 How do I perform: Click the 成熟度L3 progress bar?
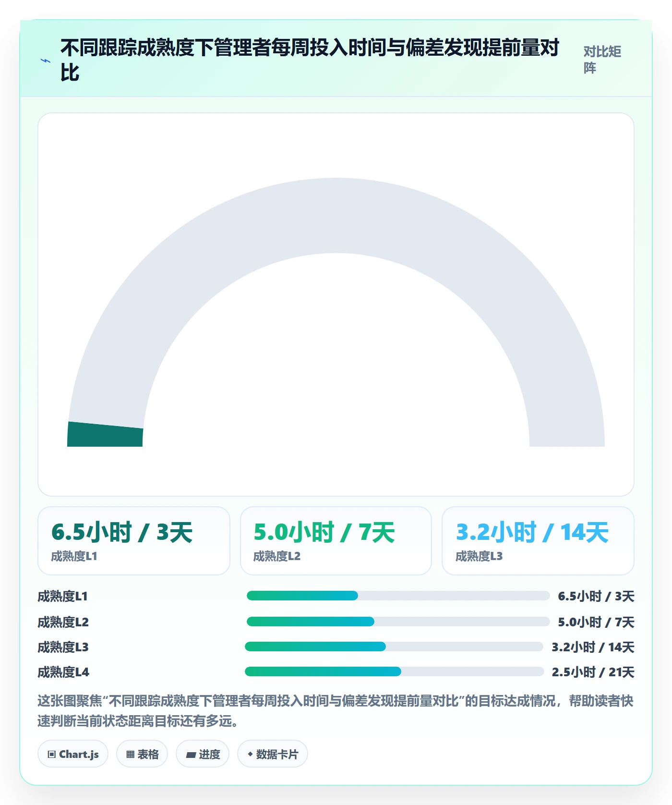point(394,646)
